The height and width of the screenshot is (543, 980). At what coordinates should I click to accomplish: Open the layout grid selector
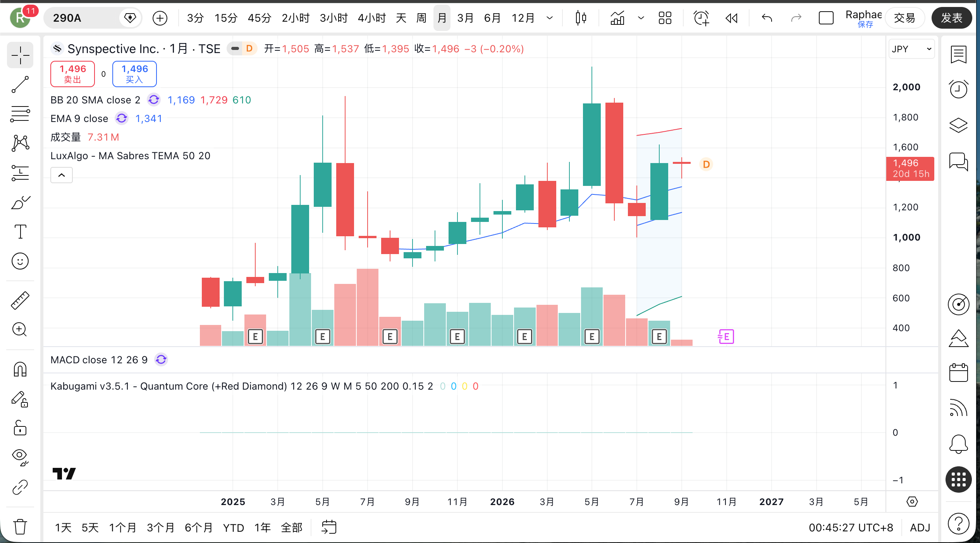click(665, 18)
